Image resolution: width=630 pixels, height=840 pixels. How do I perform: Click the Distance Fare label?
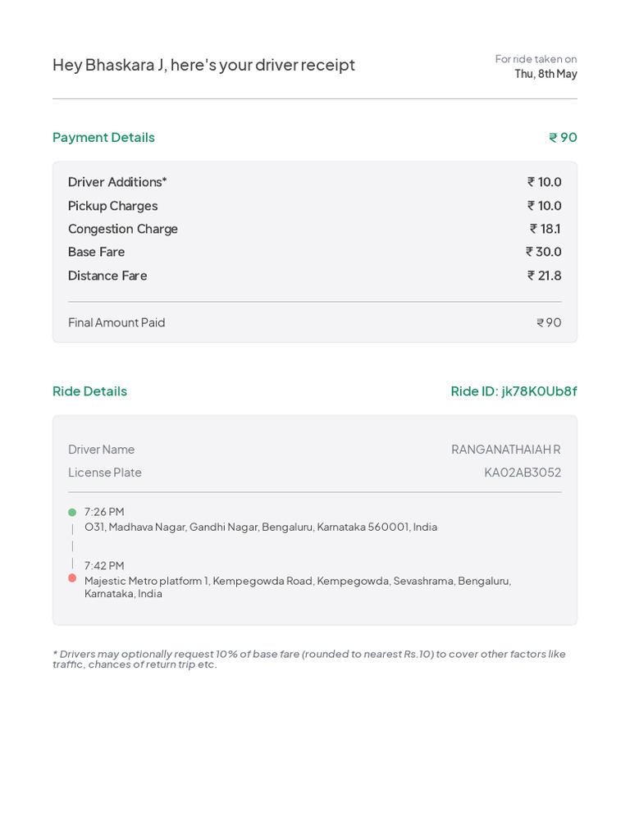tap(107, 276)
